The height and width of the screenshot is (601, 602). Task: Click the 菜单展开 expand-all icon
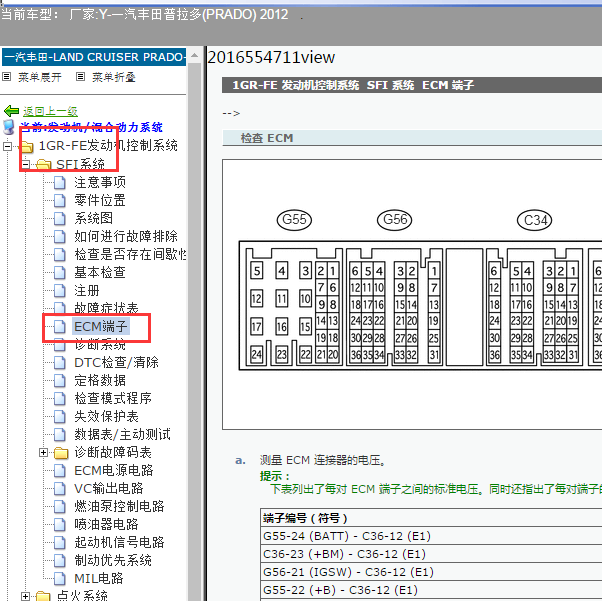pyautogui.click(x=7, y=77)
